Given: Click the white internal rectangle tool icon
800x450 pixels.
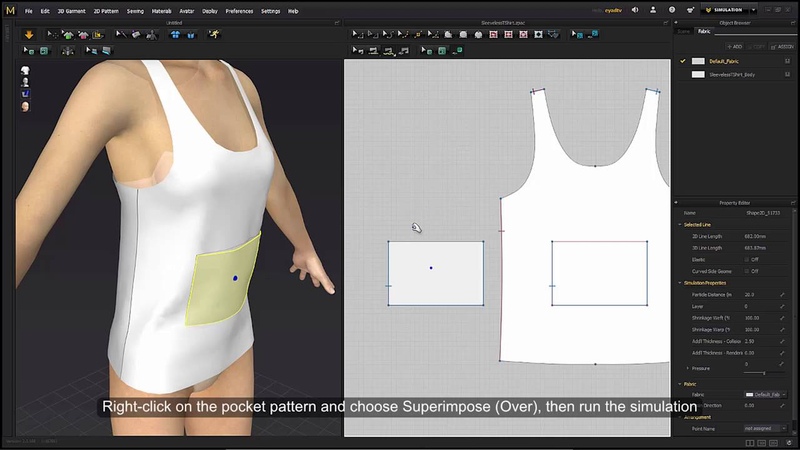Looking at the screenshot, I should coord(538,35).
